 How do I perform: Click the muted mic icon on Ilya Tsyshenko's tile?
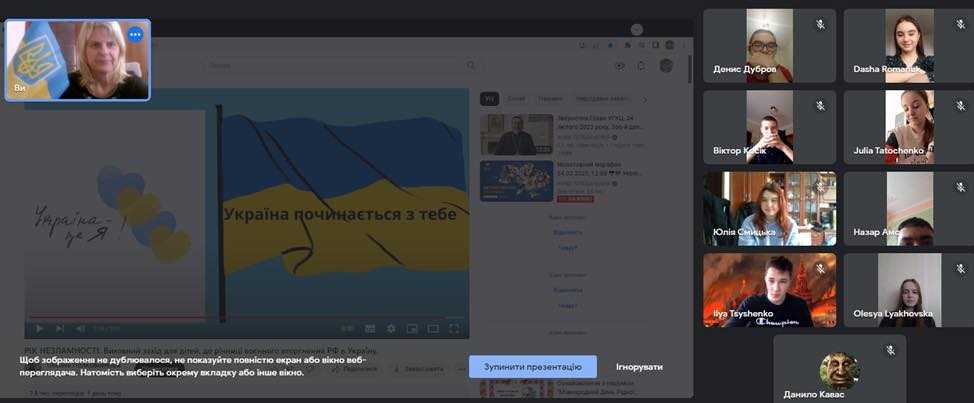click(820, 269)
